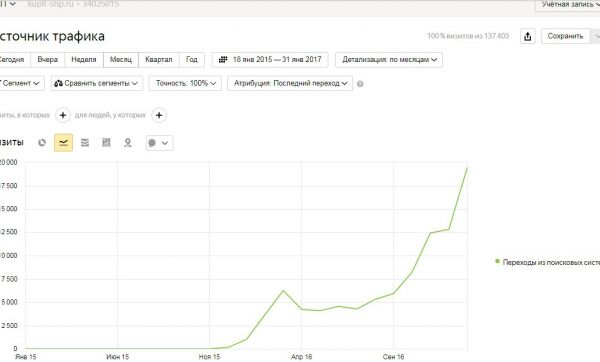600x362 pixels.
Task: Open the chart annotations comment dropdown
Action: (x=160, y=143)
